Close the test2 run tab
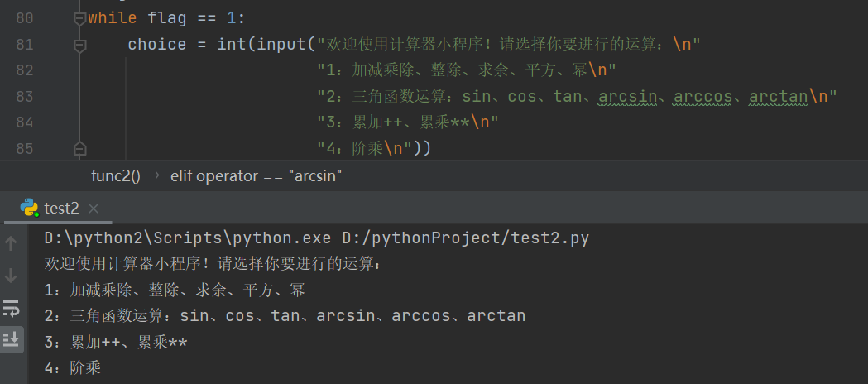868x384 pixels. tap(93, 209)
